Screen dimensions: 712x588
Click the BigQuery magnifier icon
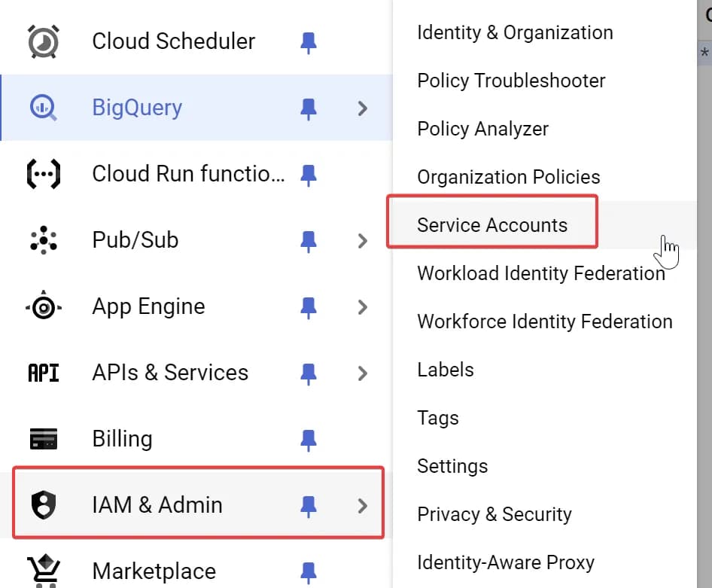(x=44, y=108)
